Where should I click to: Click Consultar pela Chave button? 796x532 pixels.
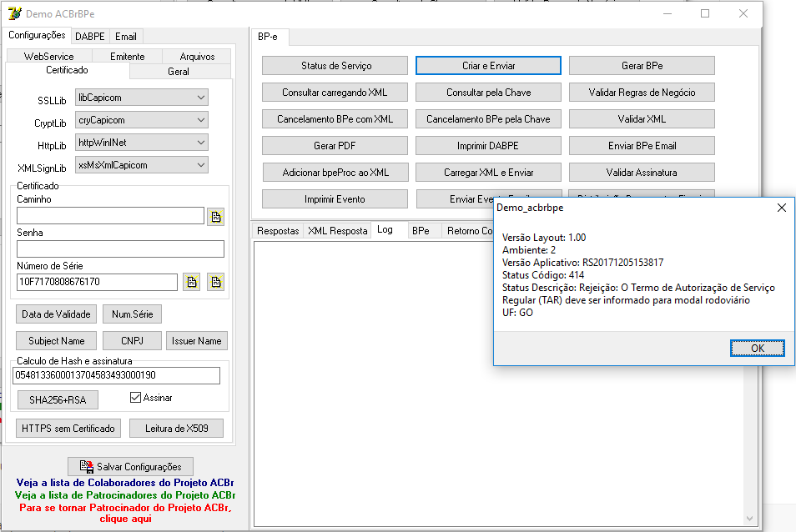point(488,93)
